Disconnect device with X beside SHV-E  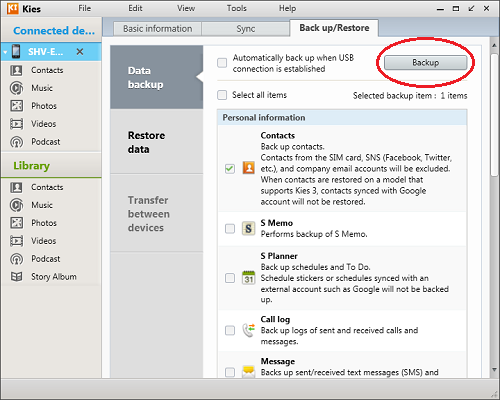tap(80, 52)
